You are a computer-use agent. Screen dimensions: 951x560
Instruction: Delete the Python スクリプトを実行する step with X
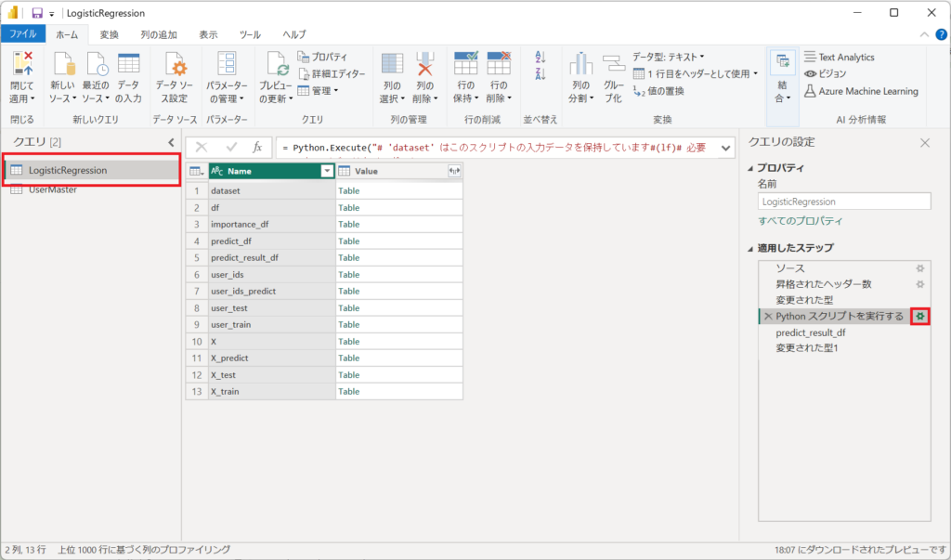click(x=768, y=316)
